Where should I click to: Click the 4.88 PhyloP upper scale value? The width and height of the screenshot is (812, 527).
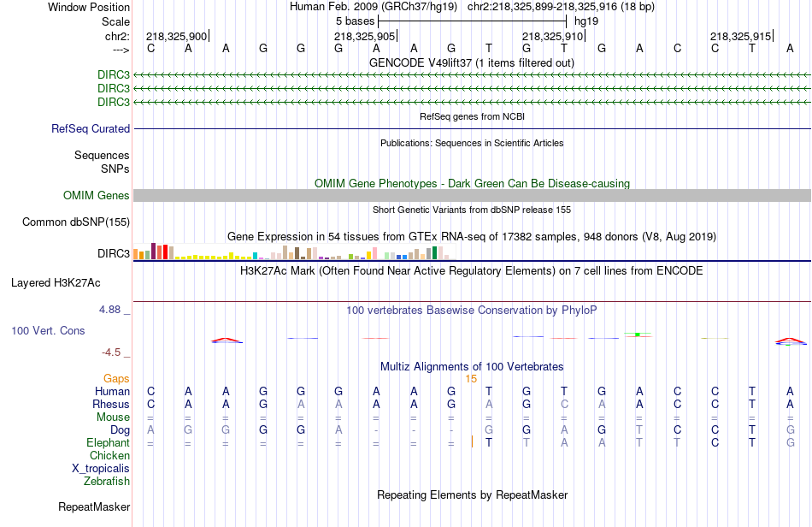[109, 310]
